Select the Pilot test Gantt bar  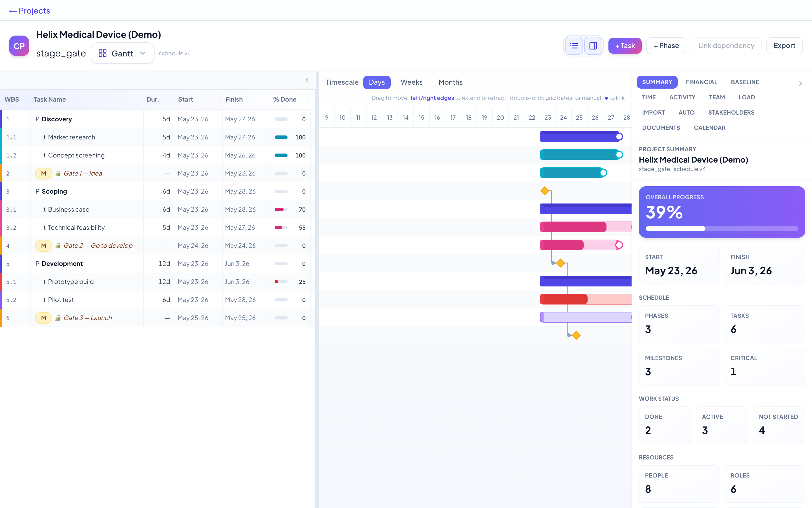pyautogui.click(x=586, y=317)
